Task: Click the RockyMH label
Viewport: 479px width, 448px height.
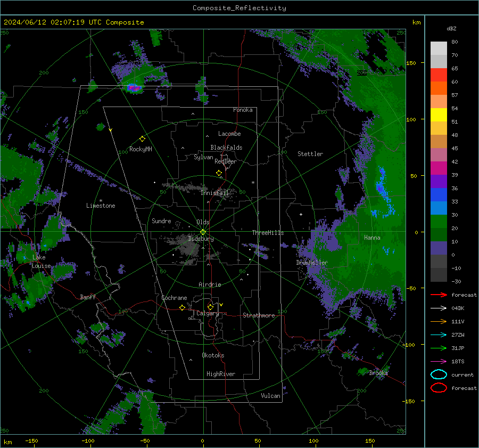Action: coord(141,149)
